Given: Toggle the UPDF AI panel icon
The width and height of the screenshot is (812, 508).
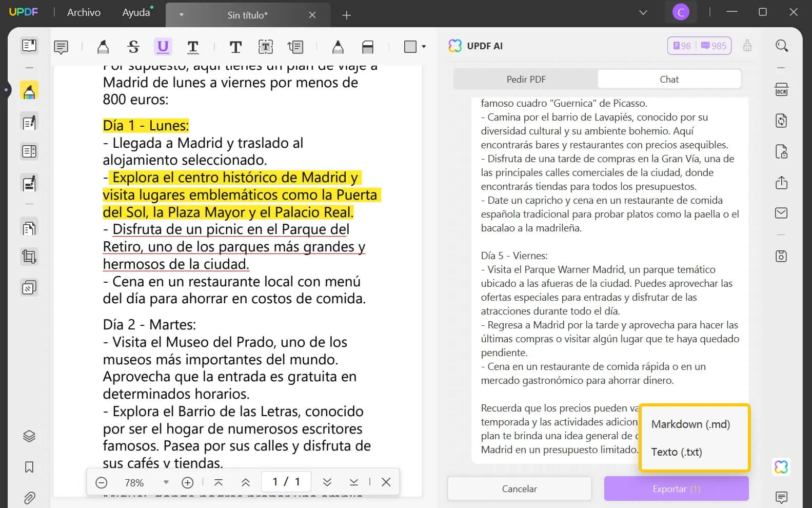Looking at the screenshot, I should click(x=781, y=467).
